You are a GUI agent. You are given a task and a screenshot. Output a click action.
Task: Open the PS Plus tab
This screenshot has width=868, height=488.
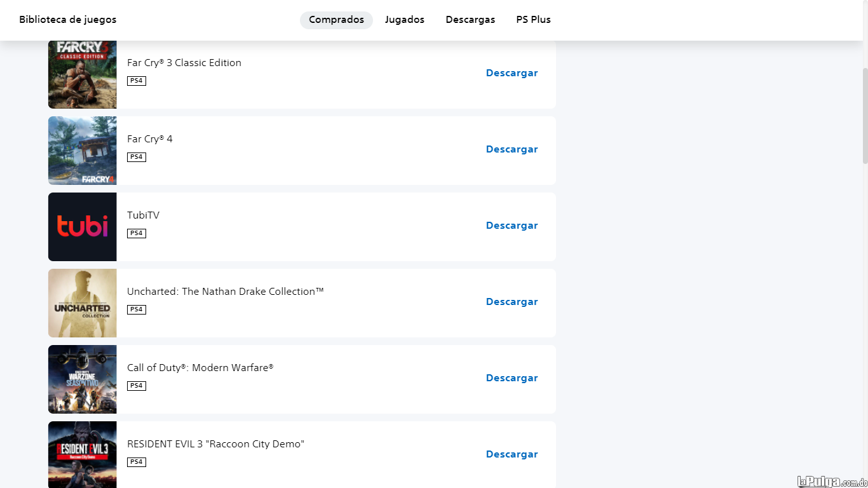coord(533,20)
